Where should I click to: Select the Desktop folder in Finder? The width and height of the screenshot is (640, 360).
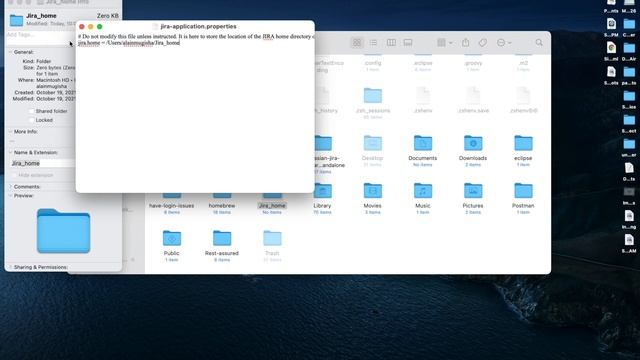click(372, 143)
